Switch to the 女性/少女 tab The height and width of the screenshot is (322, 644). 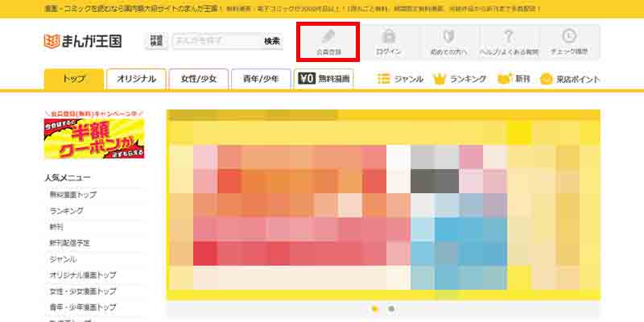[x=198, y=79]
